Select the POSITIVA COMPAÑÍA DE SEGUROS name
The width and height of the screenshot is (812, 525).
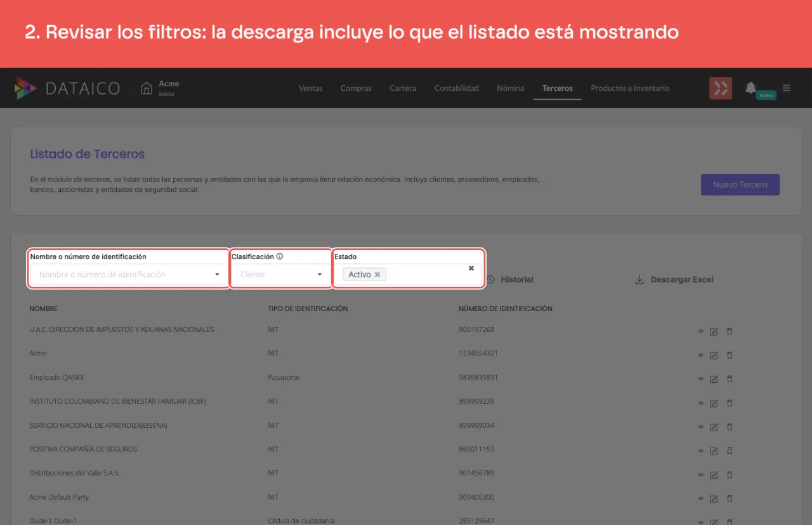tap(83, 449)
